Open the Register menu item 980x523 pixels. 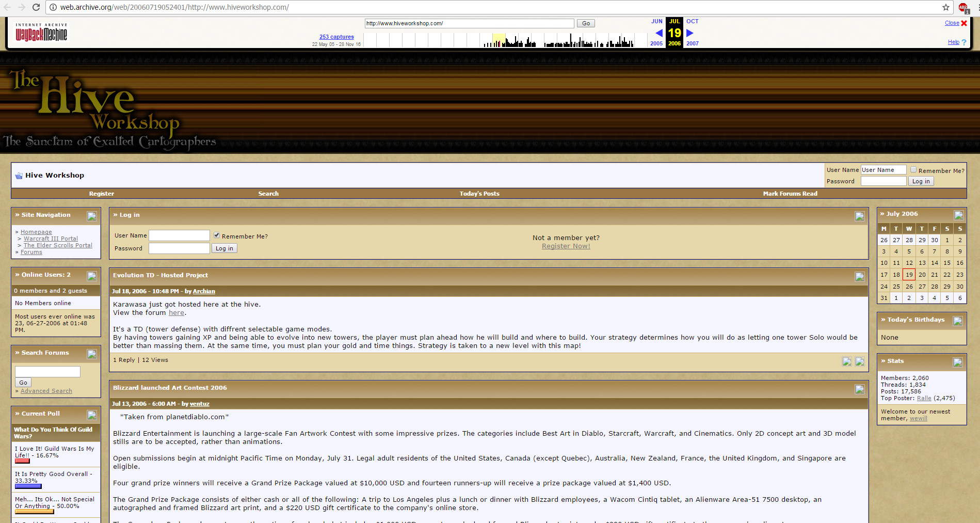click(x=102, y=194)
